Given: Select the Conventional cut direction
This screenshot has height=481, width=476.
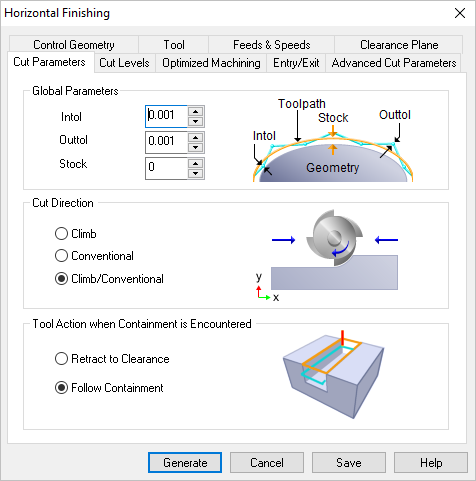Looking at the screenshot, I should [94, 256].
